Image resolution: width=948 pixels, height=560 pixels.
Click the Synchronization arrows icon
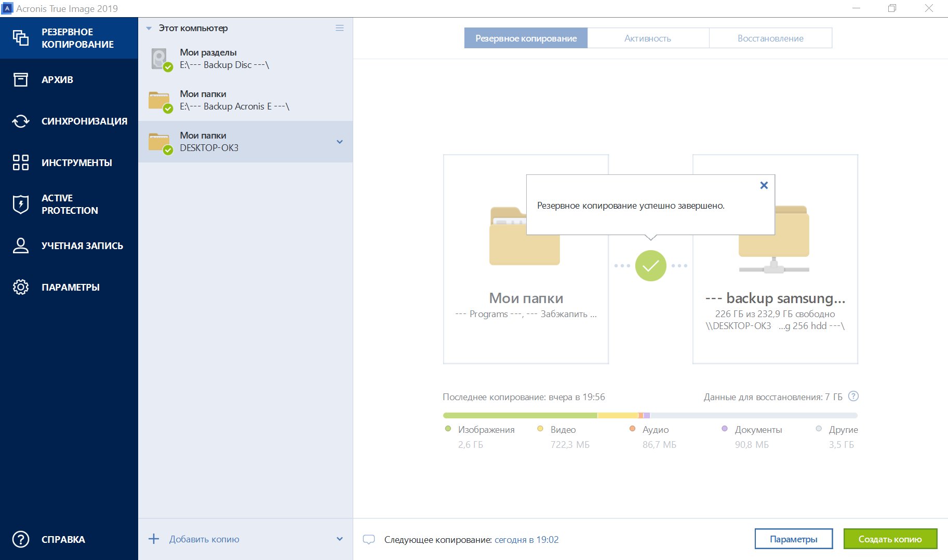(x=21, y=121)
